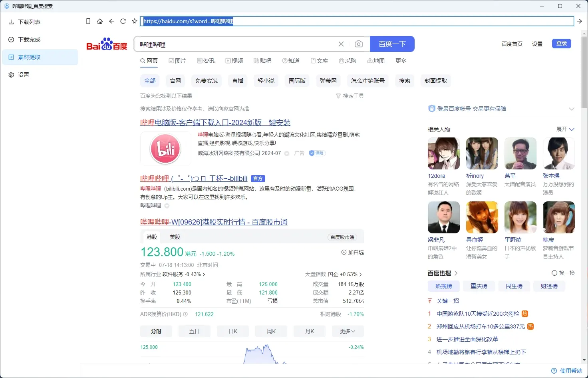Select the 月K chart tab
The height and width of the screenshot is (378, 588).
click(x=310, y=331)
